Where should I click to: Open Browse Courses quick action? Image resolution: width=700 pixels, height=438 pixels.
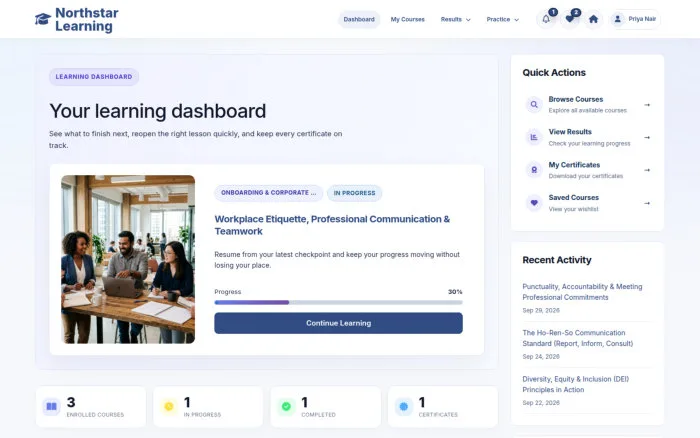tap(588, 105)
